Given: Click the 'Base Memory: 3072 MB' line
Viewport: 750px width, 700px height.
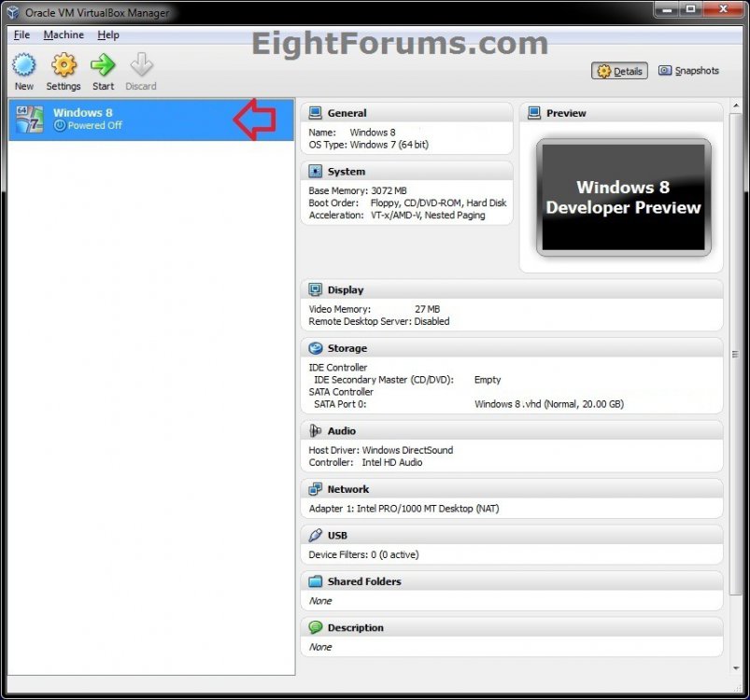Looking at the screenshot, I should 358,190.
